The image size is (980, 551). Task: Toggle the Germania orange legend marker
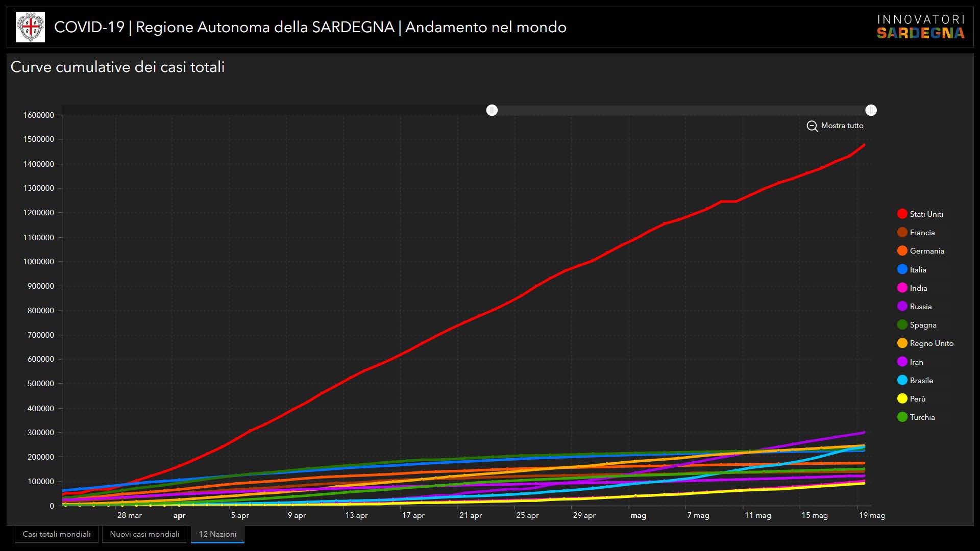click(902, 251)
